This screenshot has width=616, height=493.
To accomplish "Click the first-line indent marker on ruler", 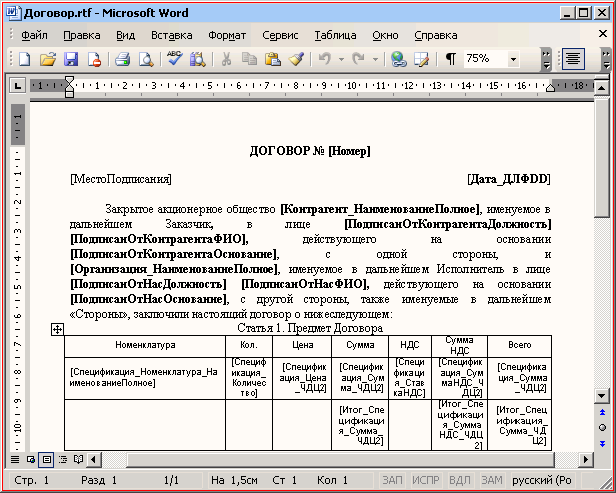I will [x=70, y=80].
